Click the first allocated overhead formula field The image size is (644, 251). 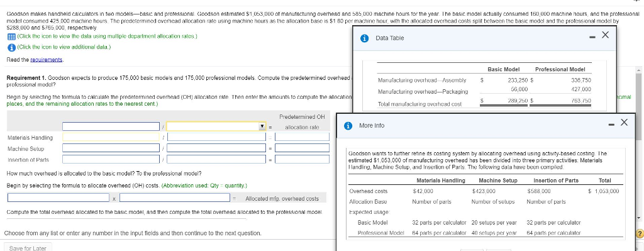58,198
